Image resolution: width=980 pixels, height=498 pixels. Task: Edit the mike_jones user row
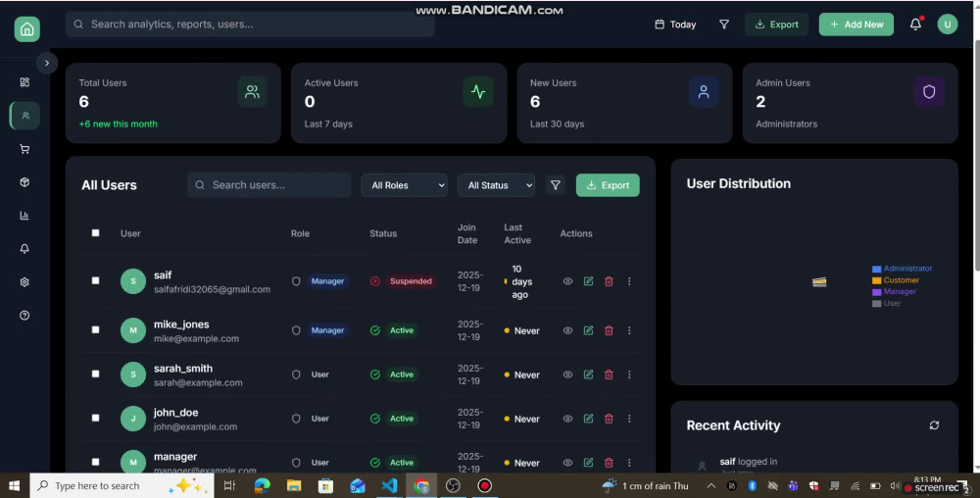(x=588, y=330)
